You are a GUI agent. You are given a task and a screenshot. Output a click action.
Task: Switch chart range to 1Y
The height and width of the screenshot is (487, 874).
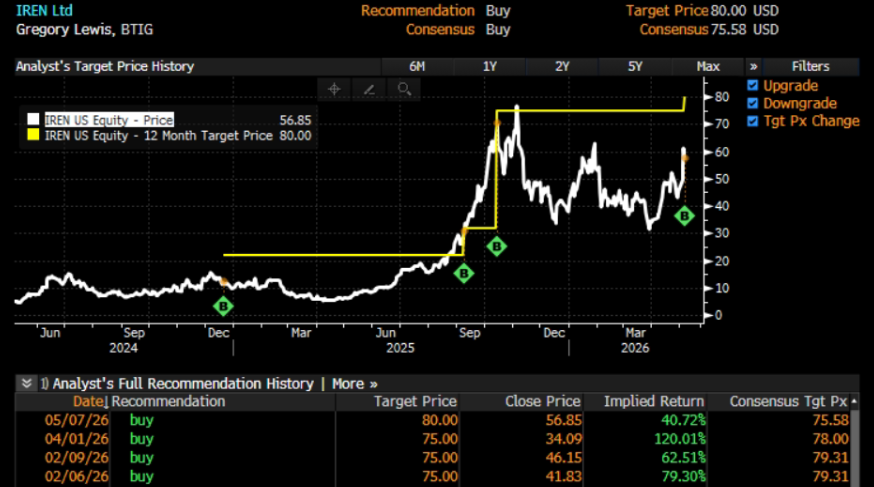click(489, 66)
